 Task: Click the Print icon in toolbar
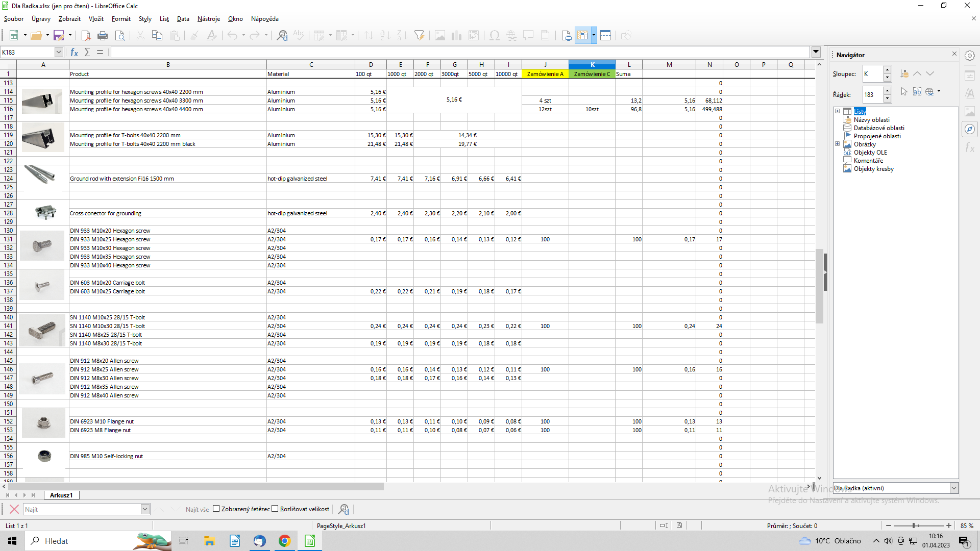[x=103, y=36]
